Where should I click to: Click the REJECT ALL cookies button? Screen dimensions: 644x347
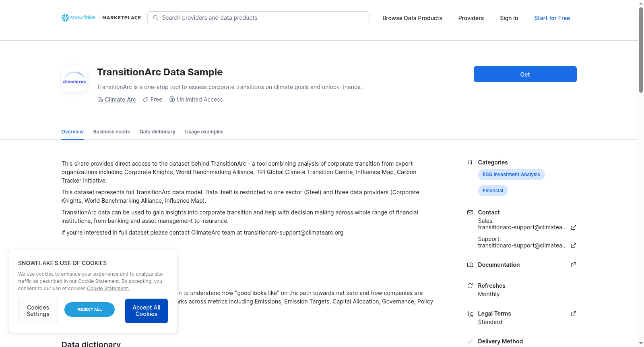tap(89, 310)
